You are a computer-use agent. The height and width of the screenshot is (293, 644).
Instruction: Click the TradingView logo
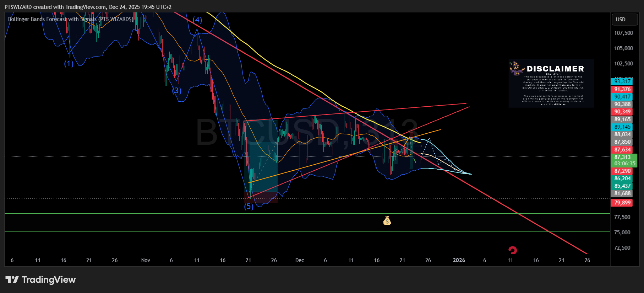pyautogui.click(x=40, y=279)
